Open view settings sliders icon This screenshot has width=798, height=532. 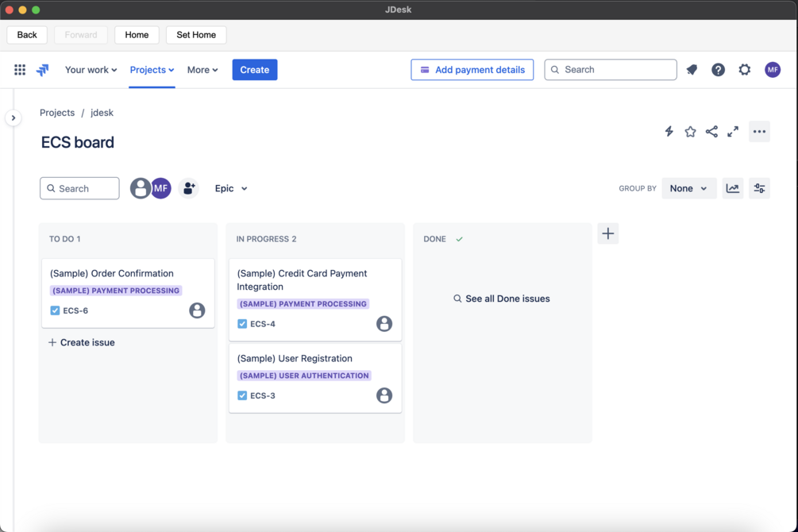point(759,188)
